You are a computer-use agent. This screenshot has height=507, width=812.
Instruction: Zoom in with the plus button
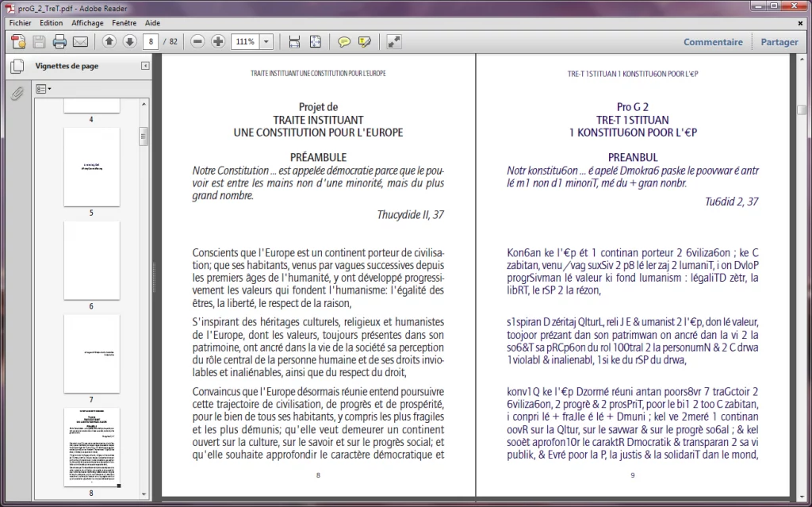click(218, 41)
